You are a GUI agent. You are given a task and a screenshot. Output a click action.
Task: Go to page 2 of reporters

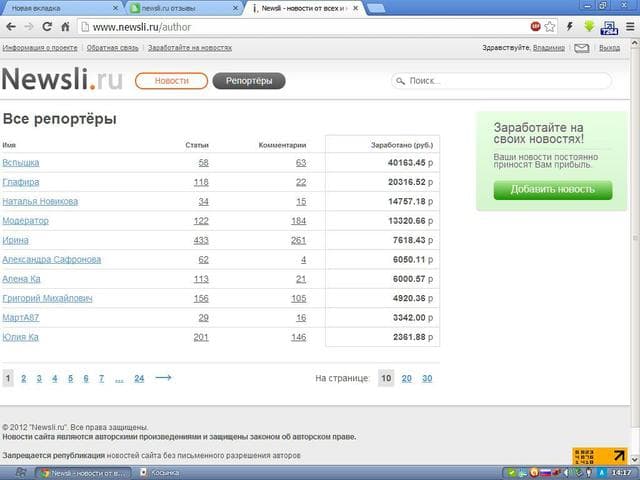pos(24,378)
